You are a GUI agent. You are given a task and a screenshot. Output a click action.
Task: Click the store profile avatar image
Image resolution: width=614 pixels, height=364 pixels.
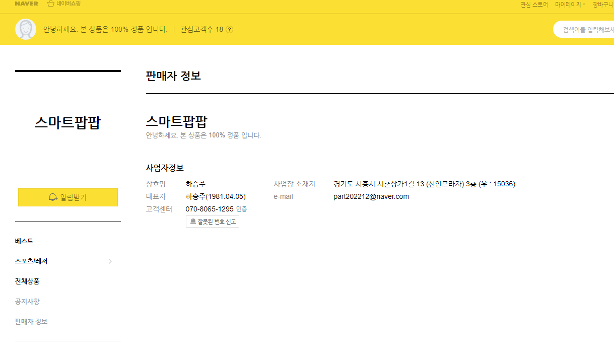(x=26, y=29)
